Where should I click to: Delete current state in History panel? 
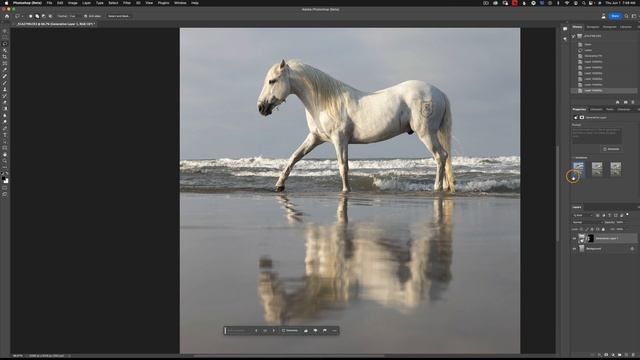633,102
